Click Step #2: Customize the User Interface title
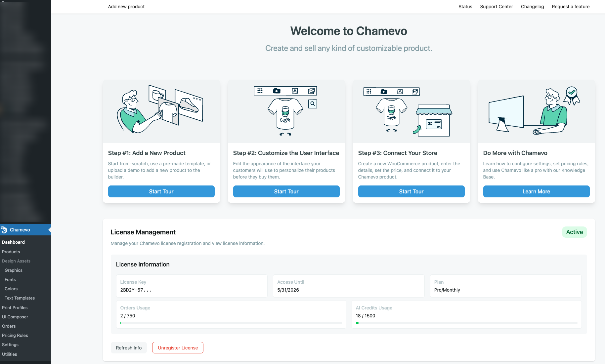Viewport: 605px width, 364px height. click(286, 153)
